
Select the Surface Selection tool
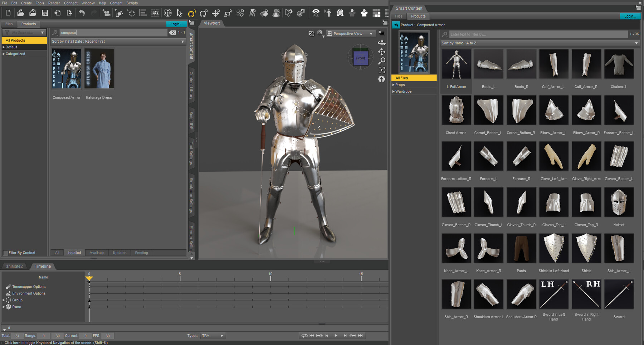pos(265,13)
